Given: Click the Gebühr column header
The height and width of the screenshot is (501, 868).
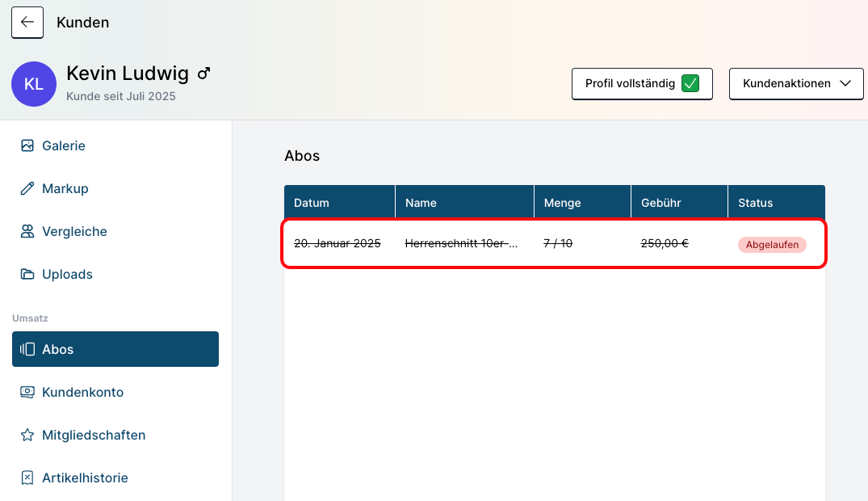Looking at the screenshot, I should (x=660, y=203).
